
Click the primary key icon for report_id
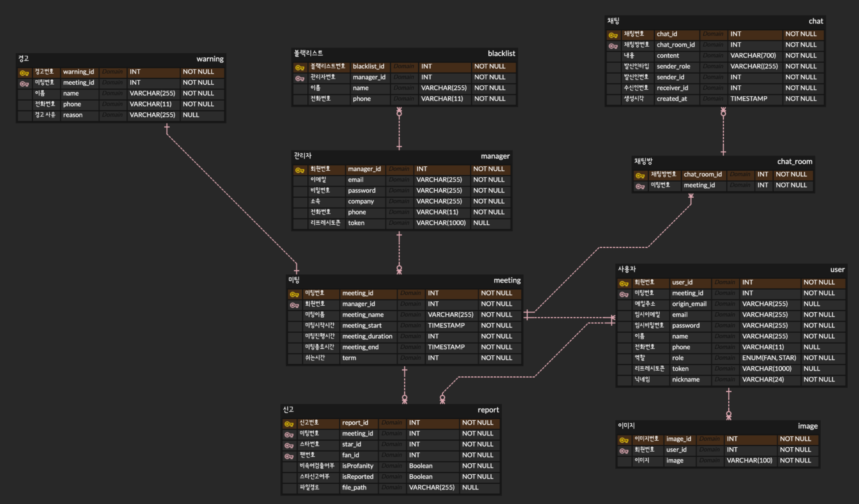[289, 424]
